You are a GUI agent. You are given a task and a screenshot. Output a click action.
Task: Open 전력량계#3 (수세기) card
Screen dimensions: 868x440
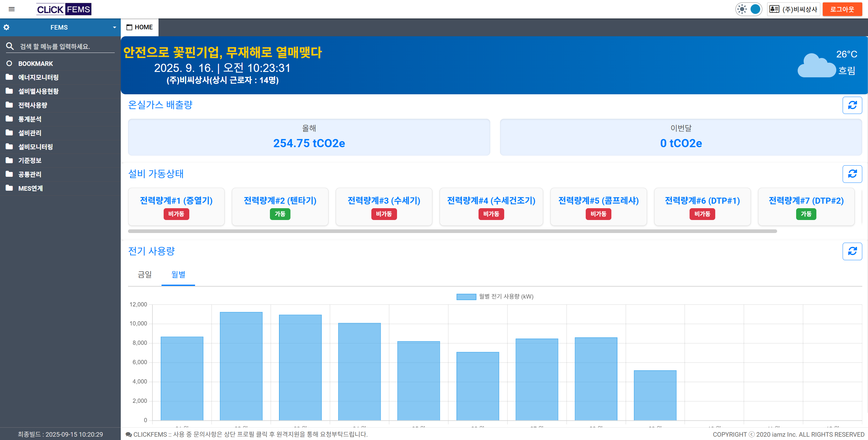pyautogui.click(x=384, y=206)
